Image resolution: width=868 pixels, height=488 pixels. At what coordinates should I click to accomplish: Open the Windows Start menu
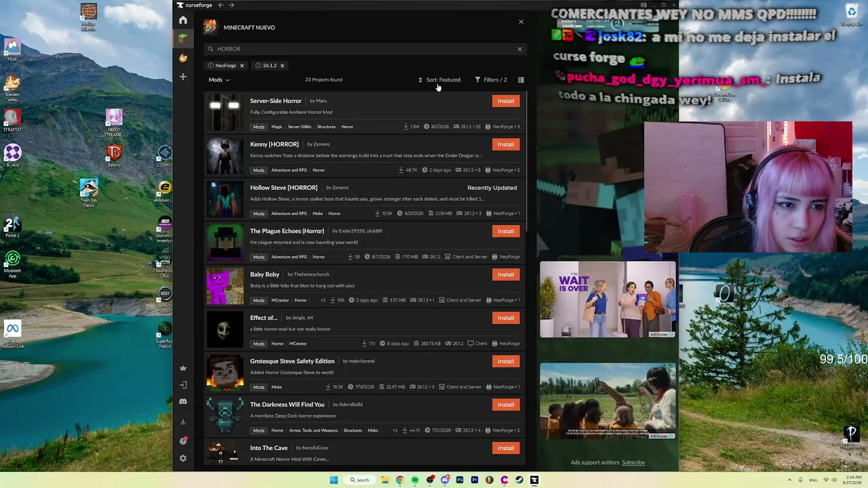coord(334,480)
